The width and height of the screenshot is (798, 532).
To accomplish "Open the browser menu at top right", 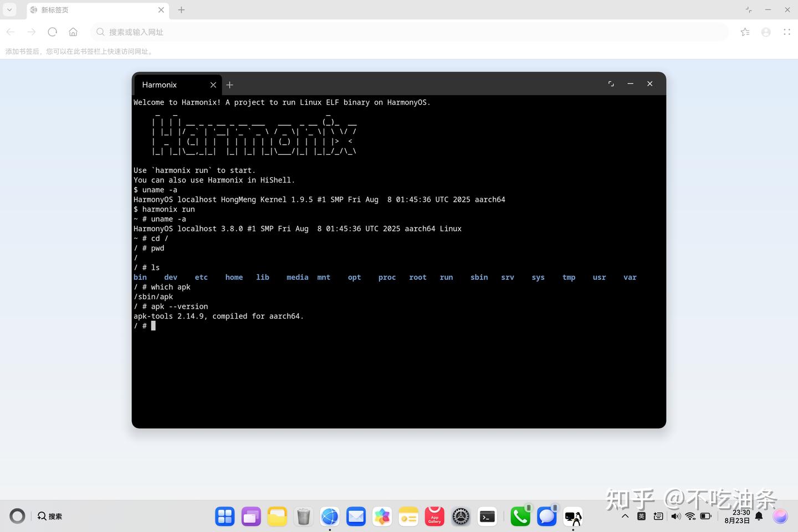I will click(x=787, y=32).
